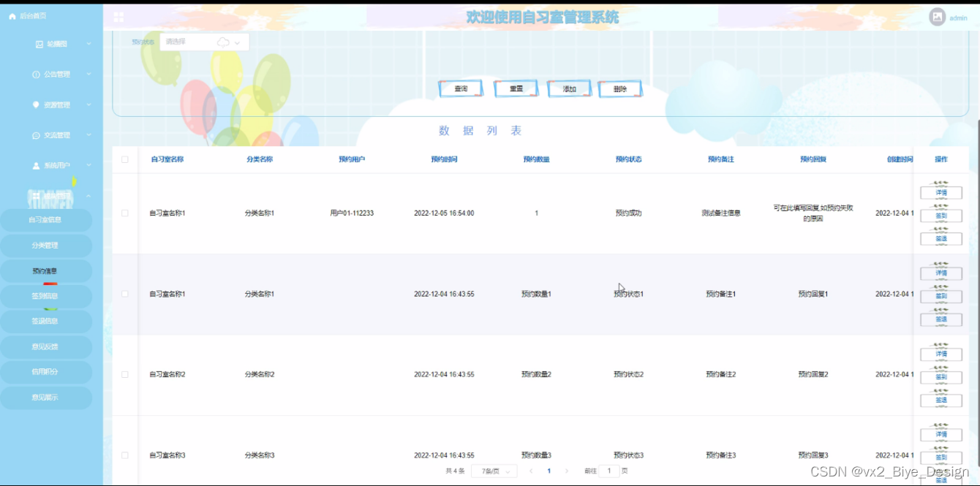
Task: Check the 自习室名称2 row checkbox
Action: (124, 374)
